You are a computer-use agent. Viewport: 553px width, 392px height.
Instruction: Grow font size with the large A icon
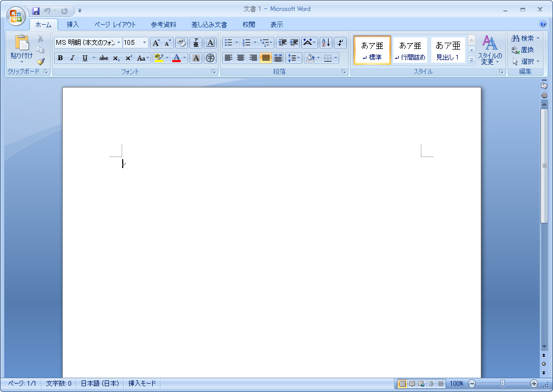point(155,43)
